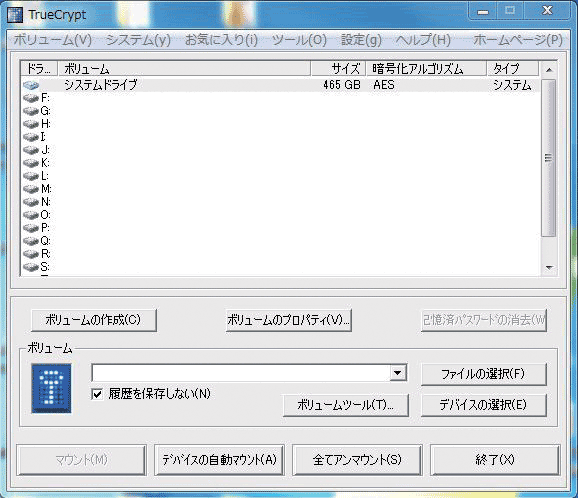The image size is (578, 498).
Task: Click ボリュームのプロパティ(V) button
Action: (x=289, y=320)
